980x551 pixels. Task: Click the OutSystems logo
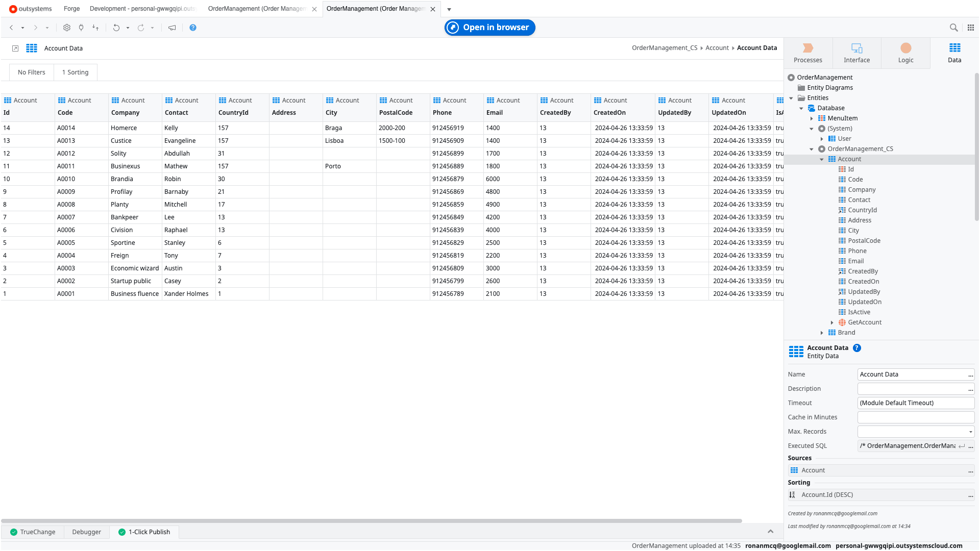point(31,9)
